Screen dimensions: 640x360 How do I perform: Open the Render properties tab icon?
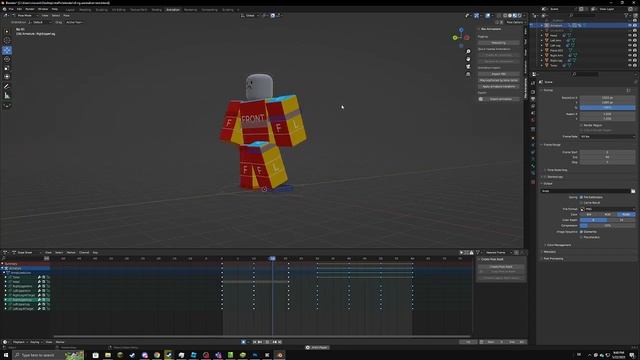(533, 92)
